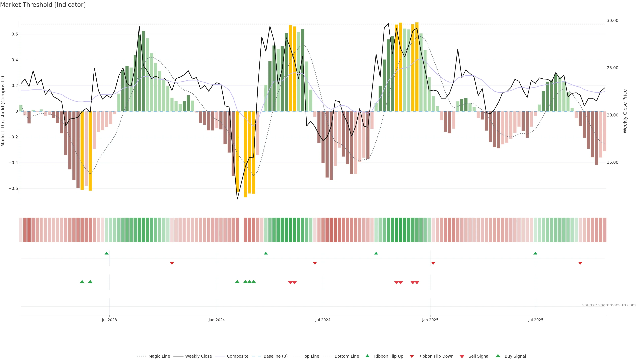Click the ribbon flip down marker at Jan 2025
644x362 pixels.
[433, 263]
